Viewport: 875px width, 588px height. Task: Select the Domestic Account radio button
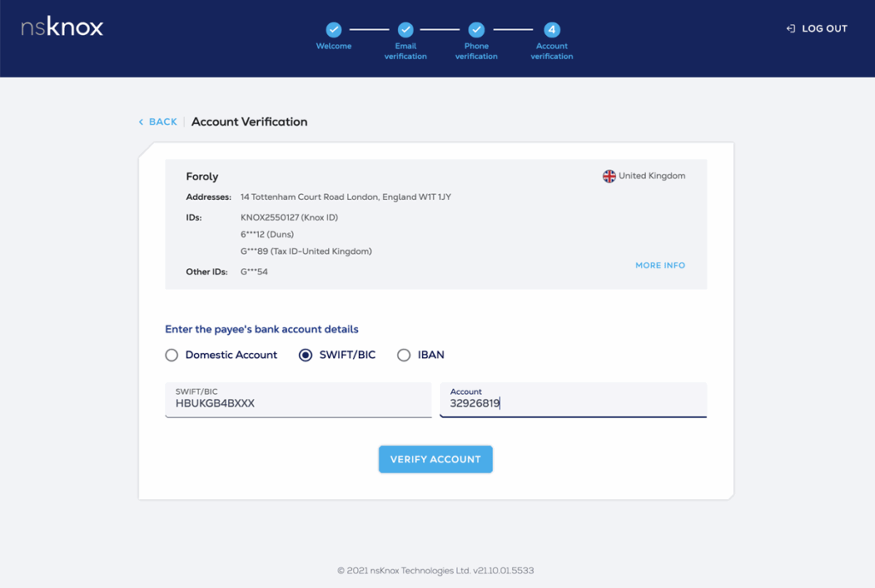point(171,355)
